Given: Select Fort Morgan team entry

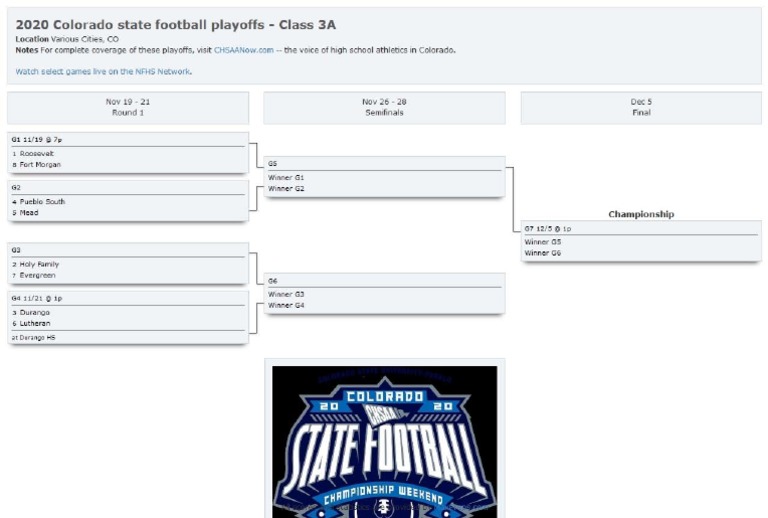Looking at the screenshot, I should 42,165.
